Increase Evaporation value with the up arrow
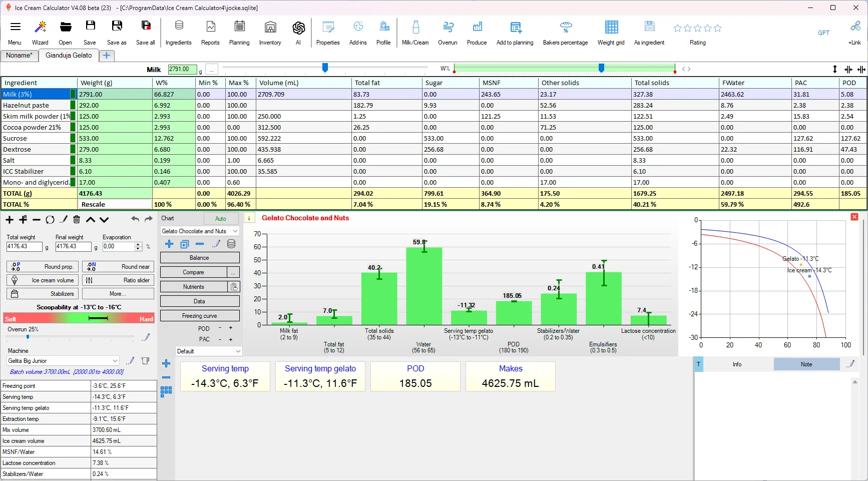The image size is (868, 481). [x=138, y=244]
